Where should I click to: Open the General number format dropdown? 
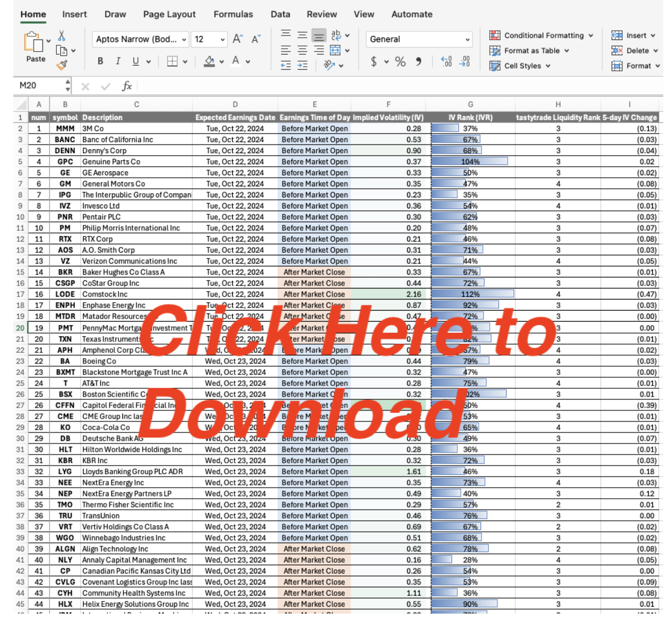pyautogui.click(x=467, y=39)
